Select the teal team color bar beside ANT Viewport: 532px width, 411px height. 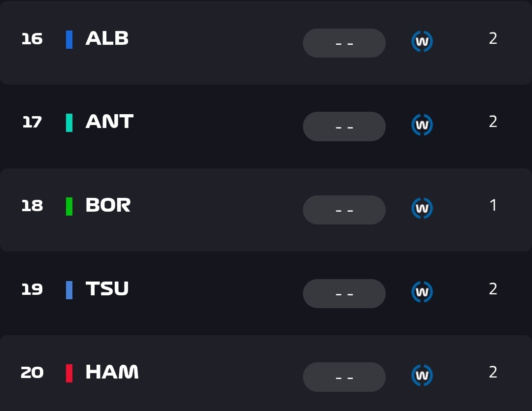click(x=69, y=123)
